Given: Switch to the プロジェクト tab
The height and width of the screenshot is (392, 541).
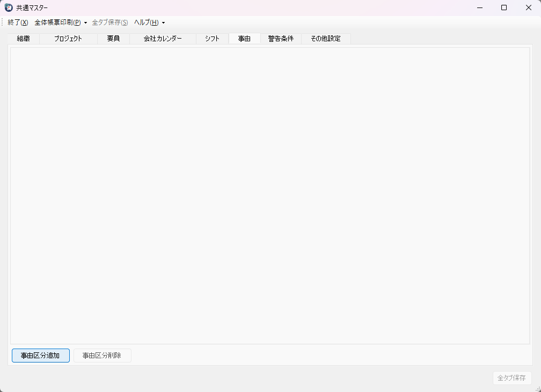Looking at the screenshot, I should coord(68,39).
